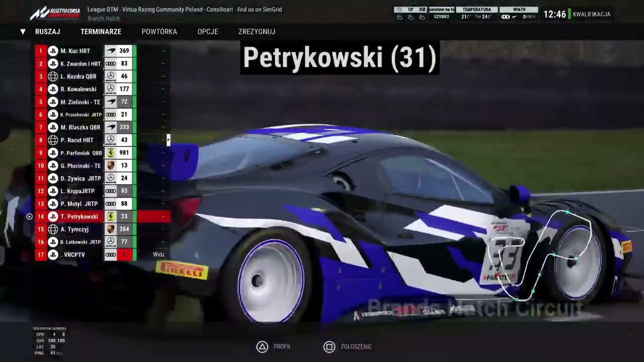Click PlayStation icon next to R. Kowalewski

tap(53, 89)
